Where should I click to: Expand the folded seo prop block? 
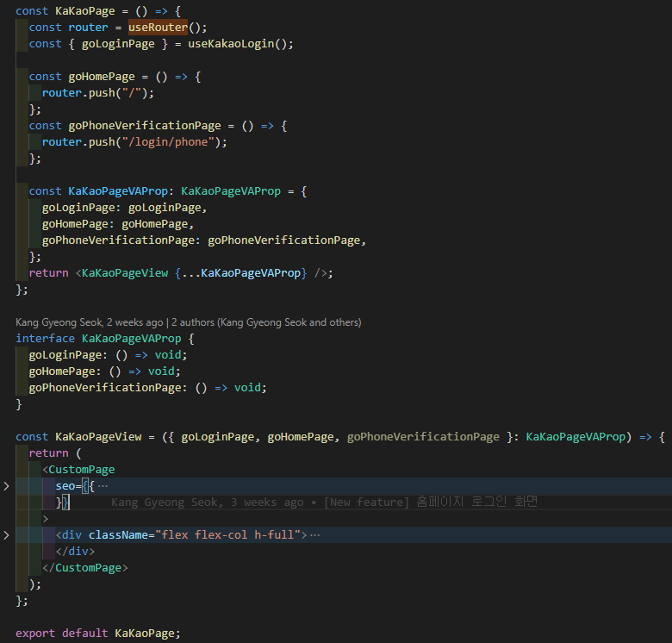click(6, 486)
